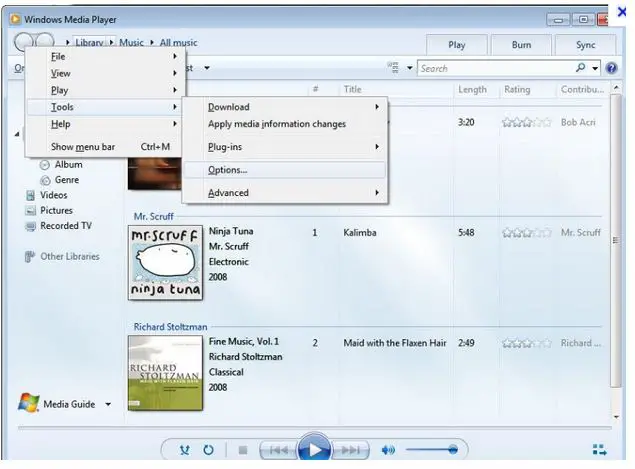
Task: Open Videos in the navigation pane
Action: coord(53,195)
